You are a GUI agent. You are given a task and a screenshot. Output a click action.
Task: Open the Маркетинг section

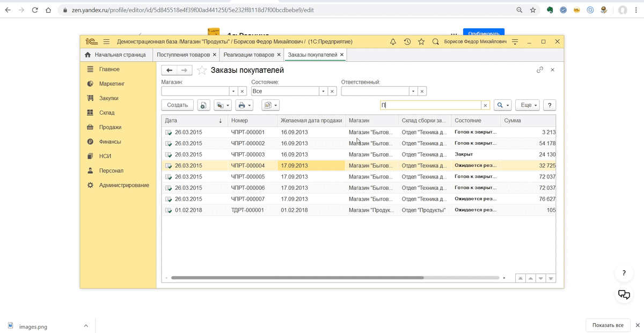112,84
